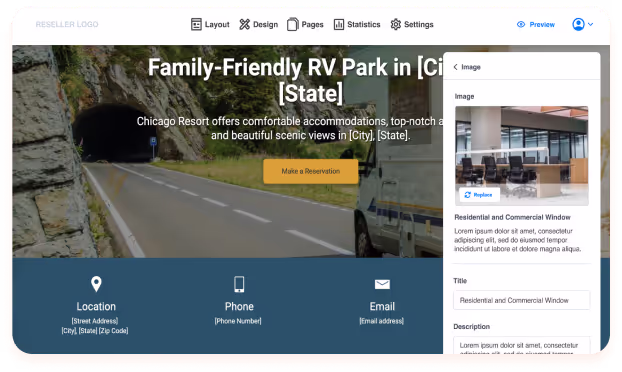Click the Phone heading text
This screenshot has width=622, height=372.
(x=239, y=307)
